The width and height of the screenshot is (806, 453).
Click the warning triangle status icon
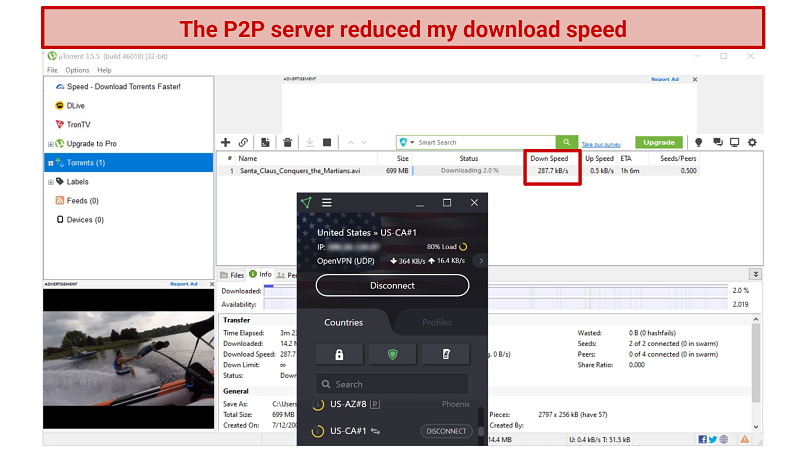click(744, 439)
